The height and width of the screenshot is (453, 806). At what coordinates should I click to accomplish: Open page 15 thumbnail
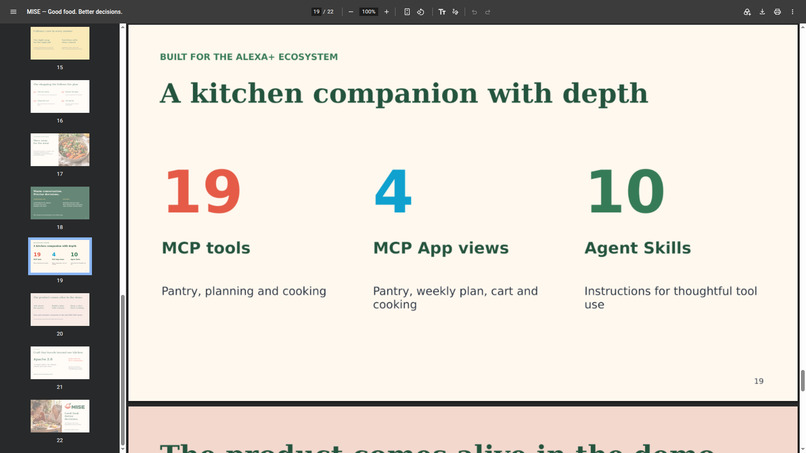[x=60, y=43]
